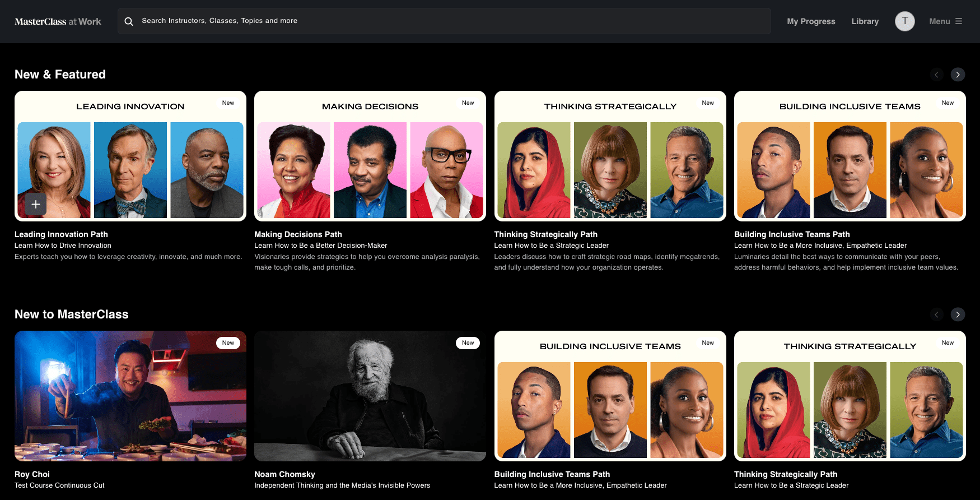
Task: Click the New & Featured section heading
Action: tap(60, 75)
